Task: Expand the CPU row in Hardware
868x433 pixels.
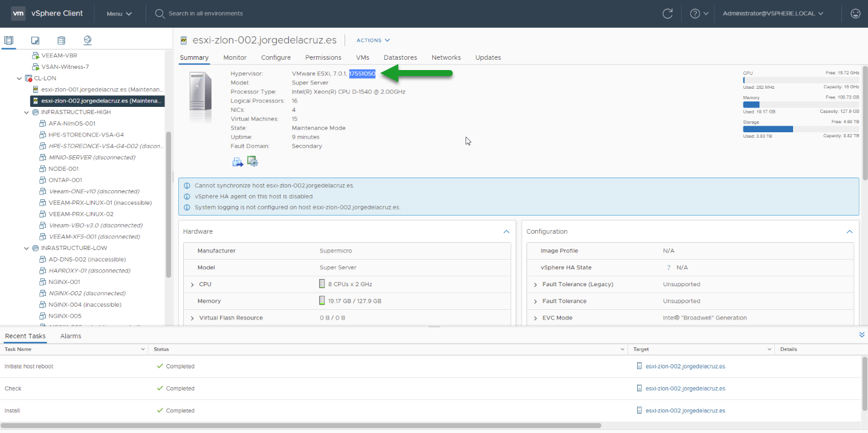Action: click(192, 284)
